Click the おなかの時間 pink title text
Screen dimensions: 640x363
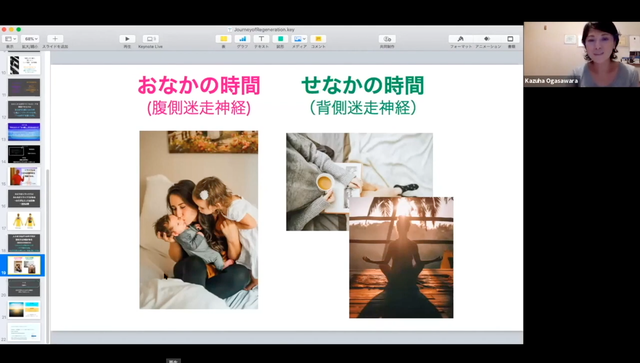point(199,85)
